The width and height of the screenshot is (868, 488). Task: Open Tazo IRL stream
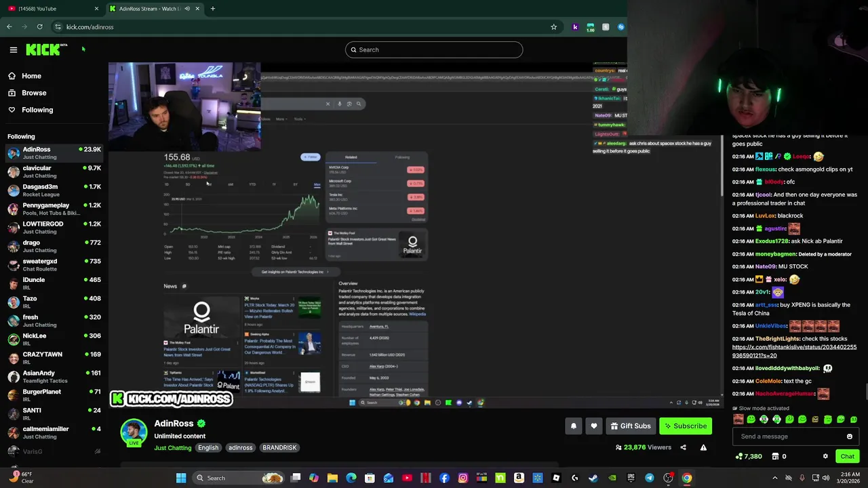pos(54,302)
